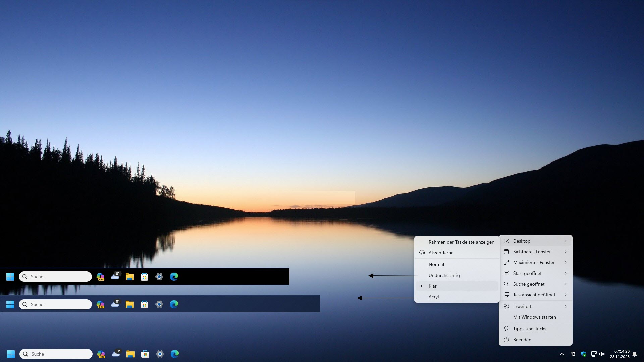This screenshot has height=362, width=644.
Task: Open the Taskansicht geöffnet menu entry
Action: tap(534, 295)
